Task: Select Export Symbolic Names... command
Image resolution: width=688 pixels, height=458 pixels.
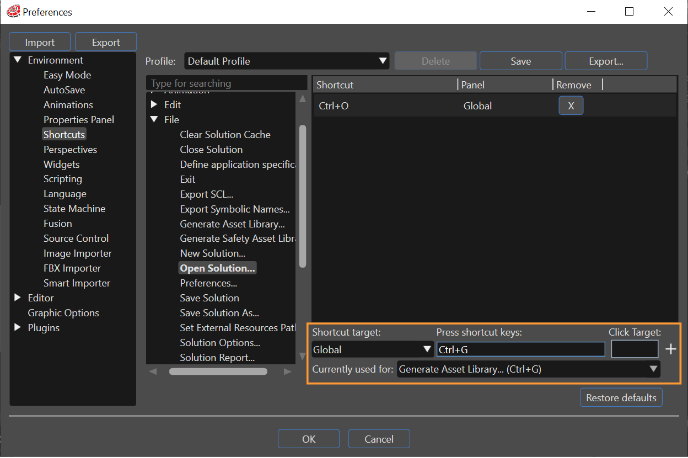Action: 235,209
